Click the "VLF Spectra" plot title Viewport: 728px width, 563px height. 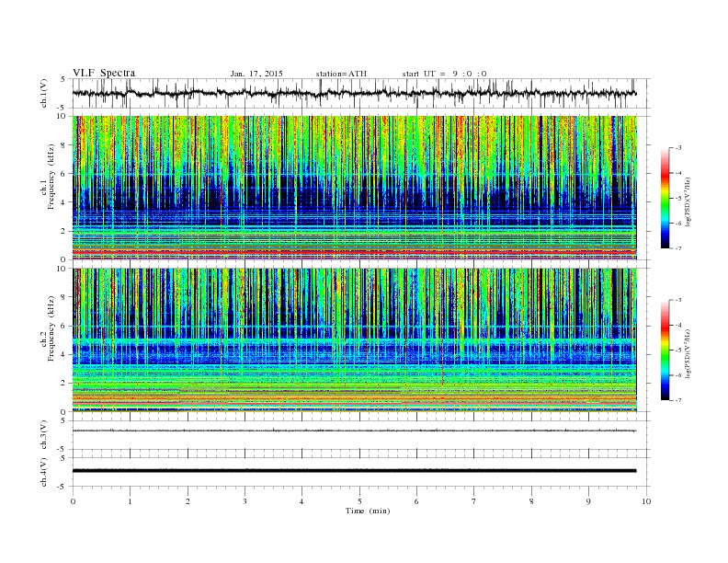click(104, 73)
